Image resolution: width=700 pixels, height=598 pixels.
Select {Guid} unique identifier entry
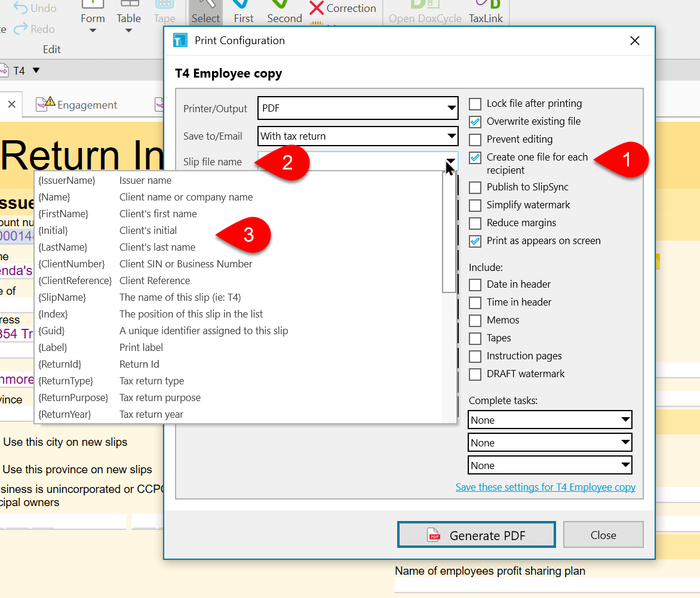(239, 331)
